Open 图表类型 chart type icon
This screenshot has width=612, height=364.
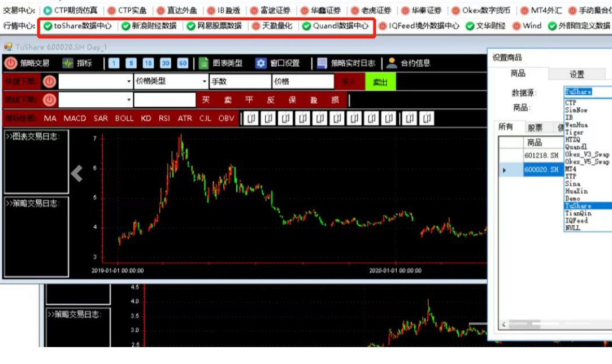(203, 63)
